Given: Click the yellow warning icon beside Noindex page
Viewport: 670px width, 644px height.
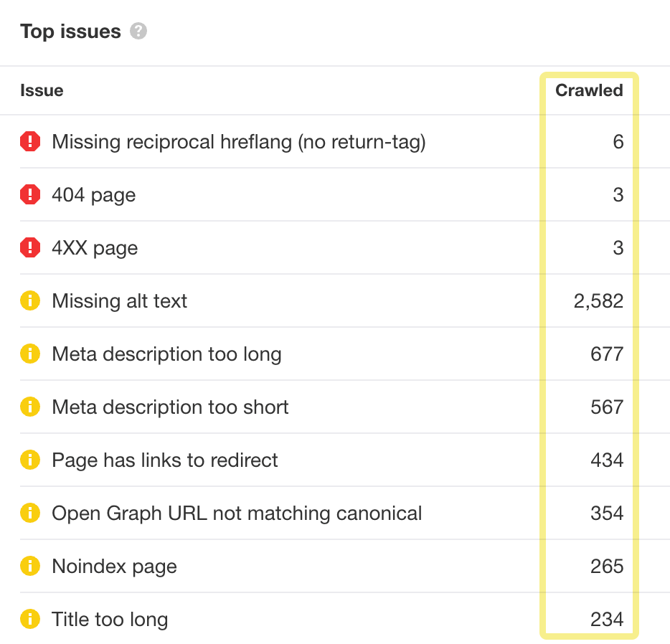Looking at the screenshot, I should [x=30, y=566].
